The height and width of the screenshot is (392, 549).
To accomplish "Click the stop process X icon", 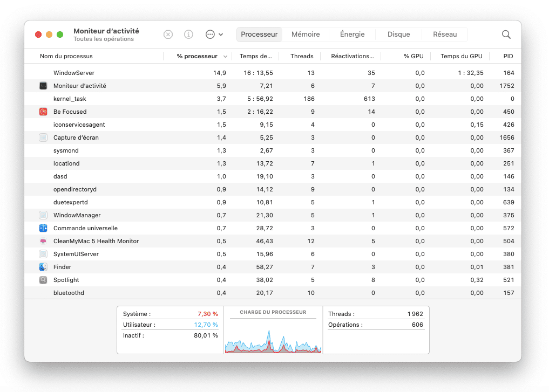I will (168, 35).
